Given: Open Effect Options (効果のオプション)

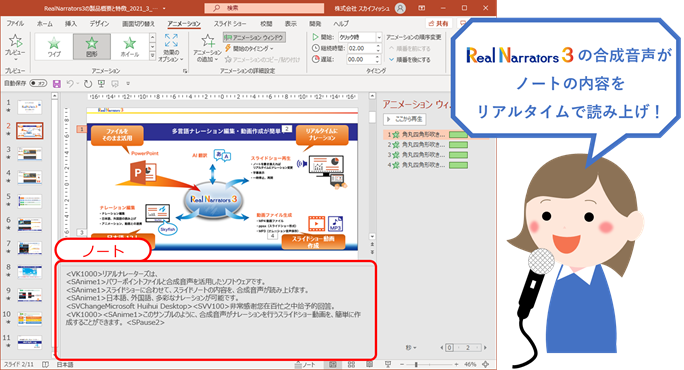Looking at the screenshot, I should click(x=171, y=48).
